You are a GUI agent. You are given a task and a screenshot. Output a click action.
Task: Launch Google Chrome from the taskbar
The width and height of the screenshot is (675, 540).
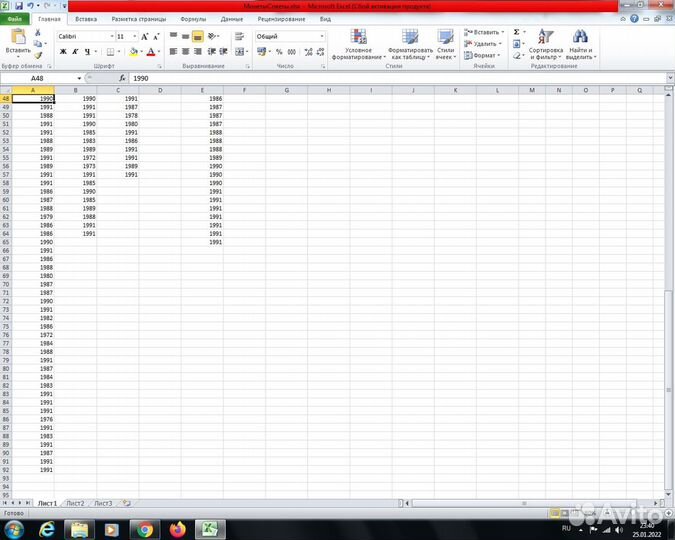click(145, 529)
